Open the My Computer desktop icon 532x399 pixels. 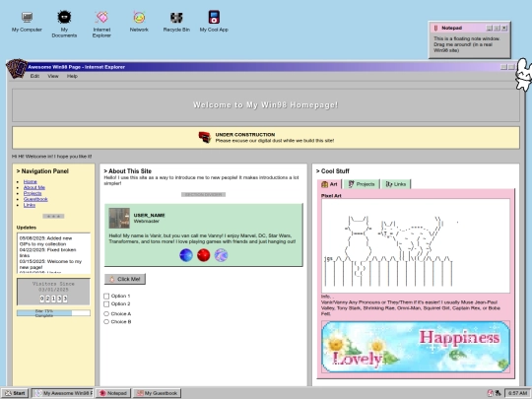click(x=27, y=22)
